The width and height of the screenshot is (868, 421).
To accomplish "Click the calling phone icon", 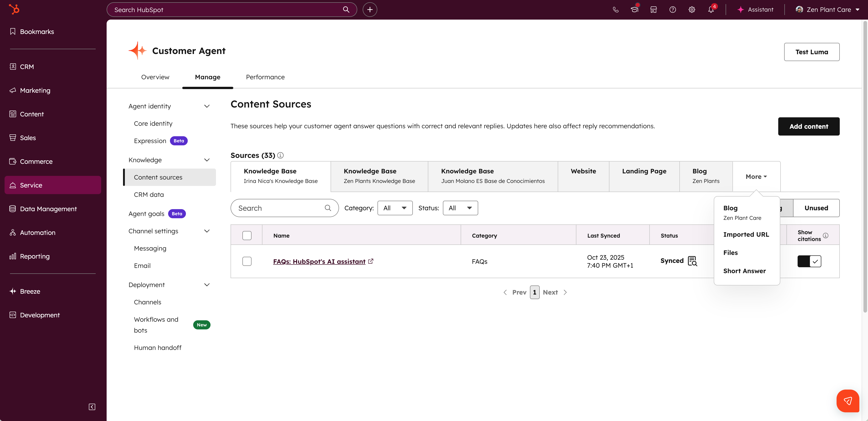I will click(615, 10).
